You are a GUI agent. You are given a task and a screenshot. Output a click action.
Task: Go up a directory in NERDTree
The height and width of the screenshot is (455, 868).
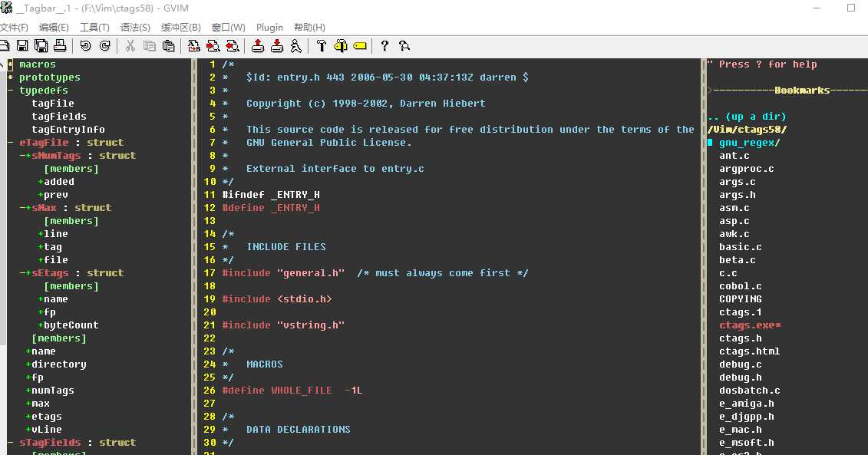coord(747,116)
